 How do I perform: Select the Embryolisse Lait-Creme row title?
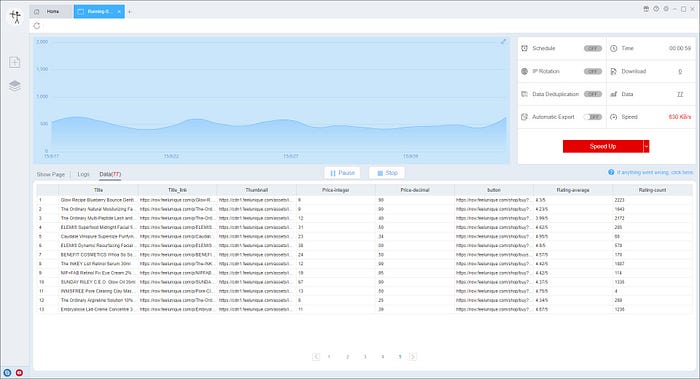98,309
